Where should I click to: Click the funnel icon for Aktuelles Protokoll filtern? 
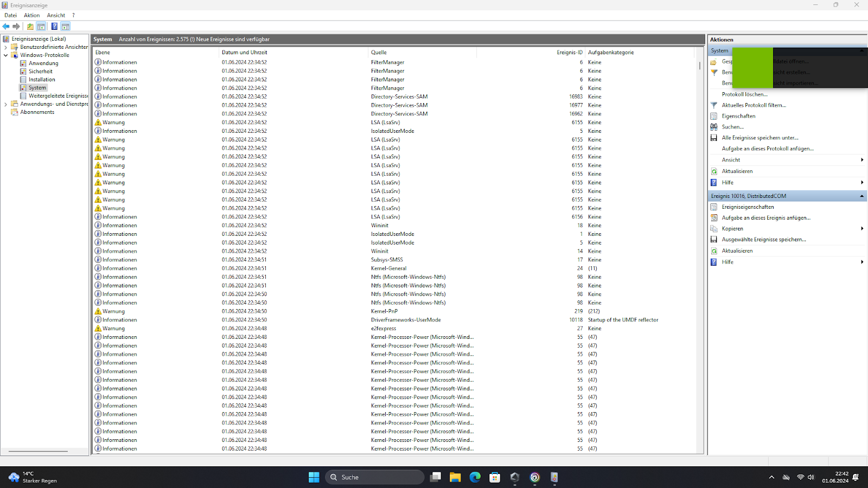714,105
